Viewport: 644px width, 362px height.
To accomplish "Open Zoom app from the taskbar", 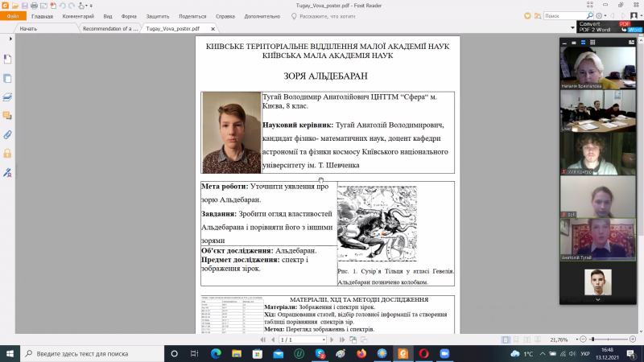I will pos(444,353).
